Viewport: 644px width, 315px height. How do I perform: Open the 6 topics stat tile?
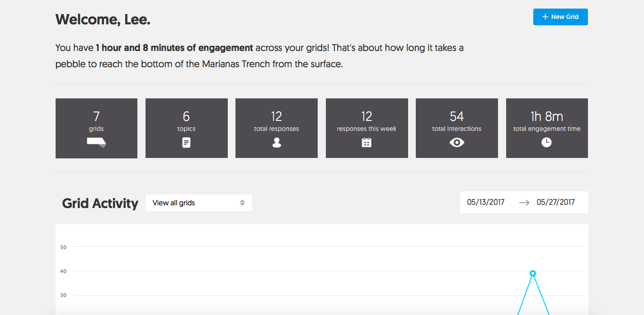[186, 128]
